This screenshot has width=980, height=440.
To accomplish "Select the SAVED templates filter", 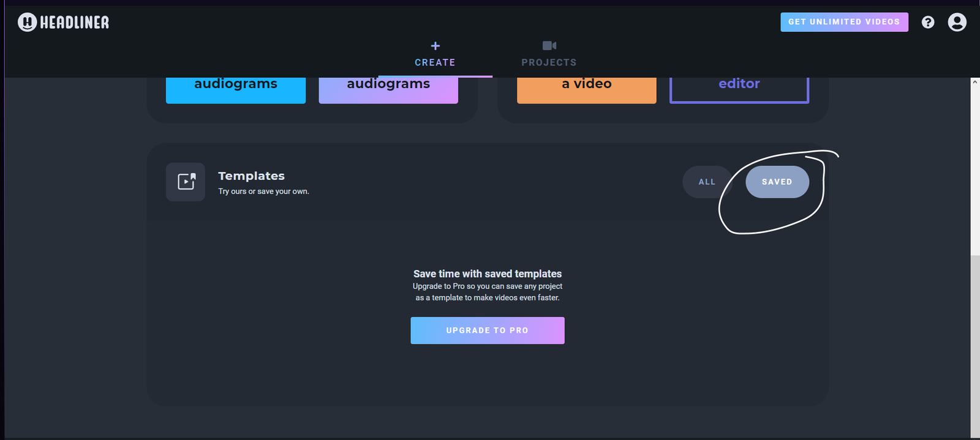I will pos(777,182).
